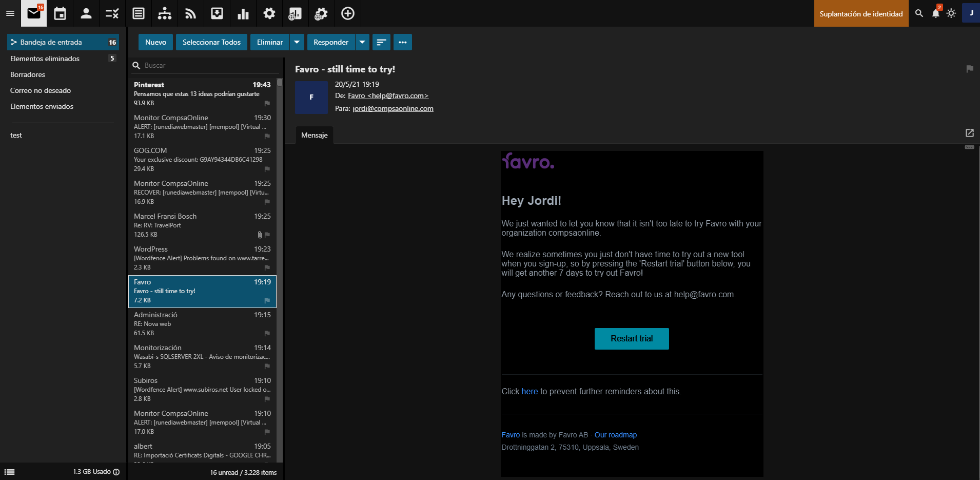This screenshot has width=980, height=480.
Task: Toggle flag on the Administració message
Action: (x=267, y=333)
